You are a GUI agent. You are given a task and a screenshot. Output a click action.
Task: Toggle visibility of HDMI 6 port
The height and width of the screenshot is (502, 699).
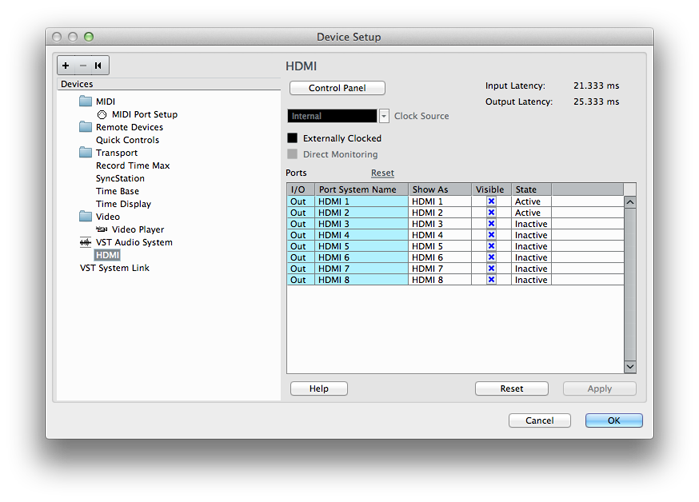click(x=491, y=257)
